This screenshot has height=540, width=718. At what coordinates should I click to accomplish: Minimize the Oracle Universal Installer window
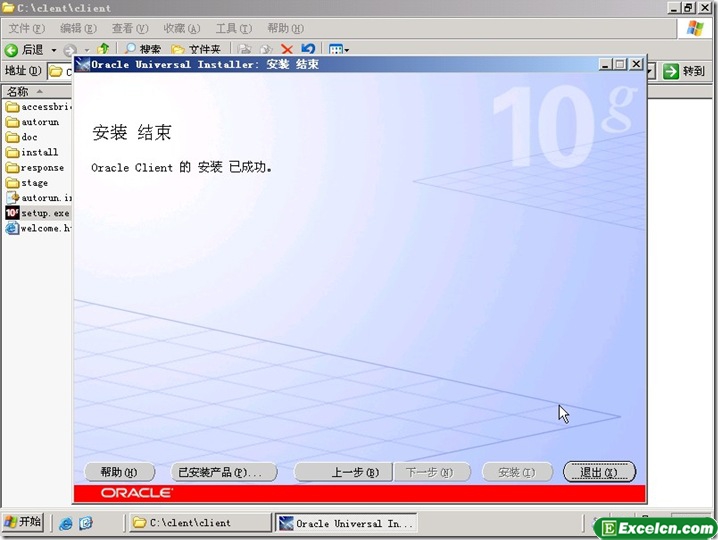tap(605, 65)
